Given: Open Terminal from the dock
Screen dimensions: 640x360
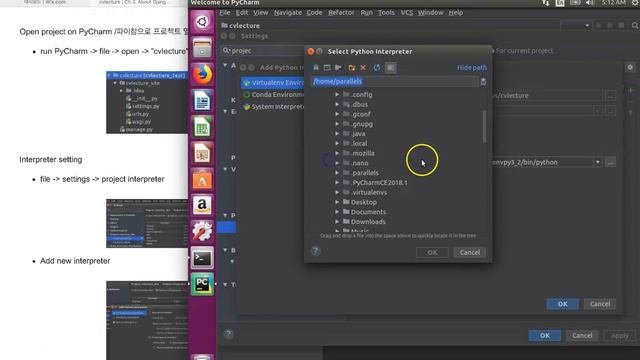Looking at the screenshot, I should [202, 258].
